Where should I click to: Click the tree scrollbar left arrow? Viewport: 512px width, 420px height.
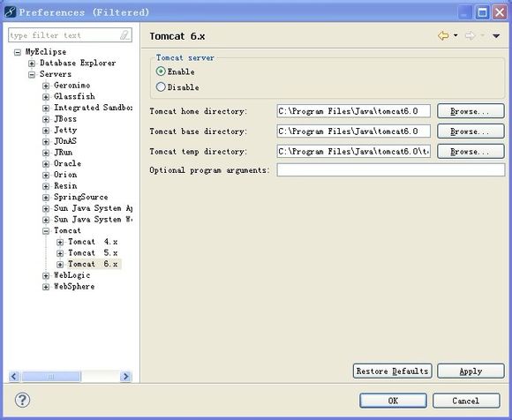click(x=14, y=376)
